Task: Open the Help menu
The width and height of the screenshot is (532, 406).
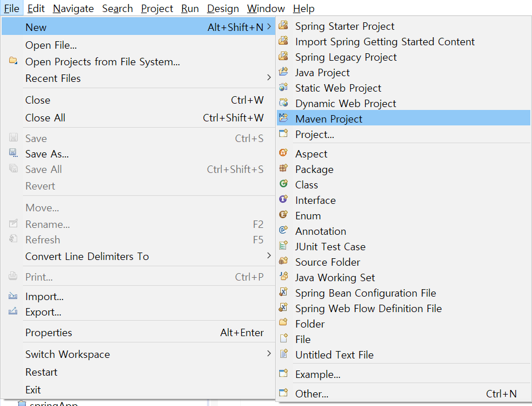Action: pyautogui.click(x=304, y=8)
